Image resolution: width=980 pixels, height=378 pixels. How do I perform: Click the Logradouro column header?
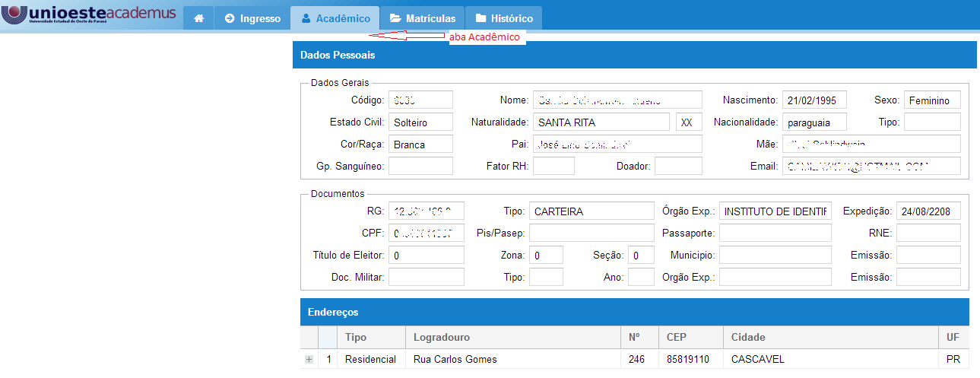coord(515,338)
